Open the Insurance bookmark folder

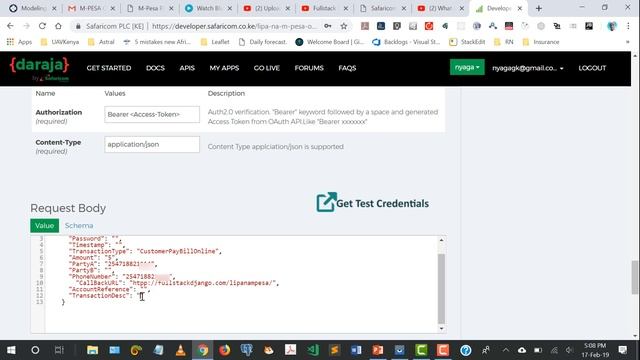(x=541, y=42)
